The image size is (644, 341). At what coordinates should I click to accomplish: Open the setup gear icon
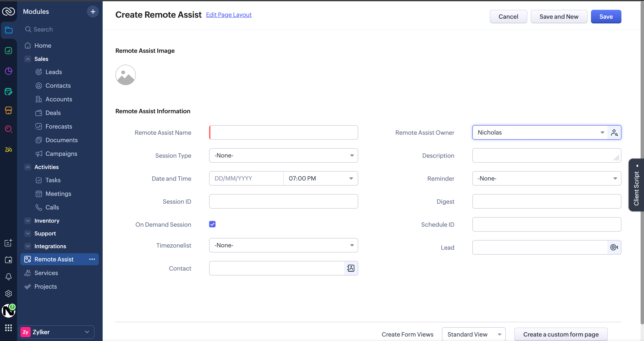[9, 293]
